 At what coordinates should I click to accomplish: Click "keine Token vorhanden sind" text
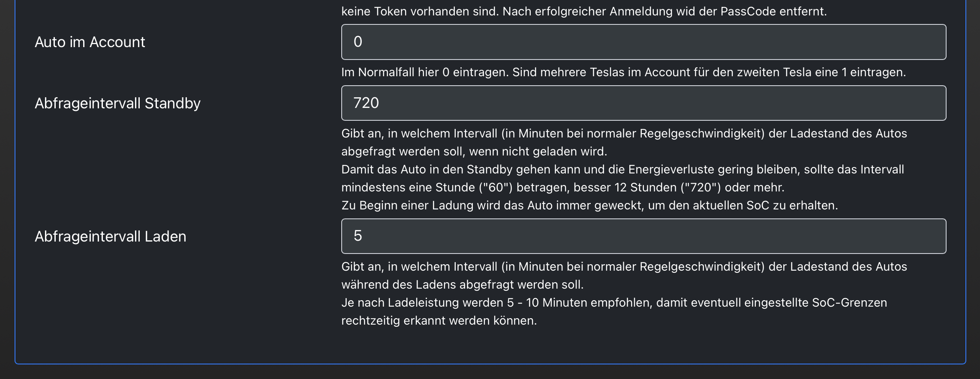pyautogui.click(x=419, y=11)
